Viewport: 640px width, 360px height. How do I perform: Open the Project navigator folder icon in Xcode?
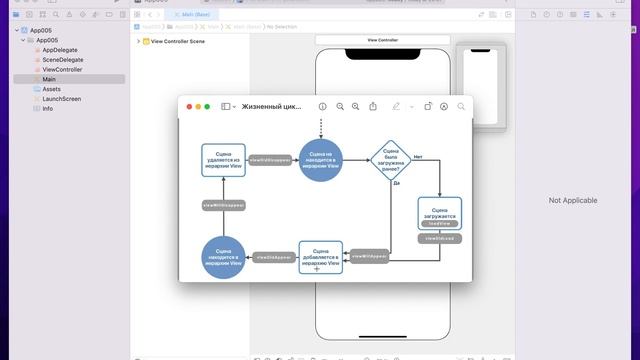click(x=16, y=15)
